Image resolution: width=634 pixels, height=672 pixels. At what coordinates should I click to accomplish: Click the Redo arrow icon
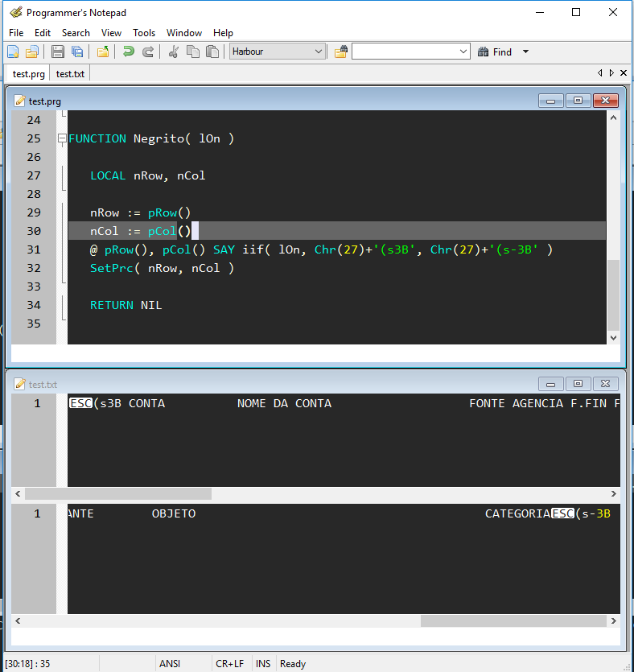click(148, 52)
